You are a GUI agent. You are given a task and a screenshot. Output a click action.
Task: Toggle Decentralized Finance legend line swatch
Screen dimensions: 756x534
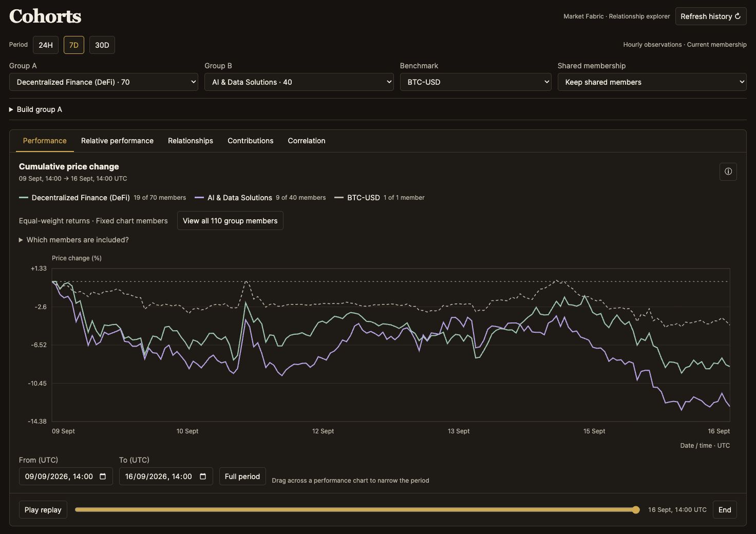24,198
